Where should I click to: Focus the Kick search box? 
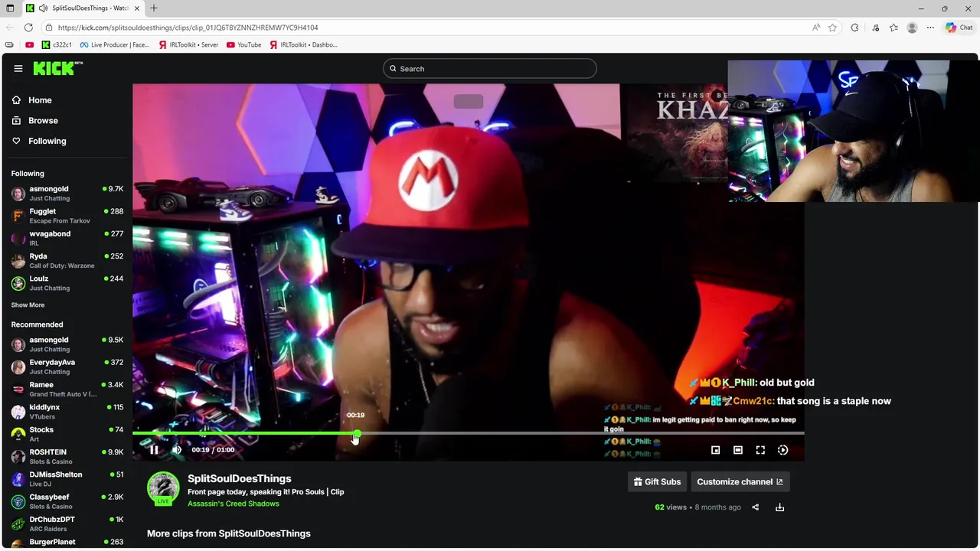click(x=490, y=69)
